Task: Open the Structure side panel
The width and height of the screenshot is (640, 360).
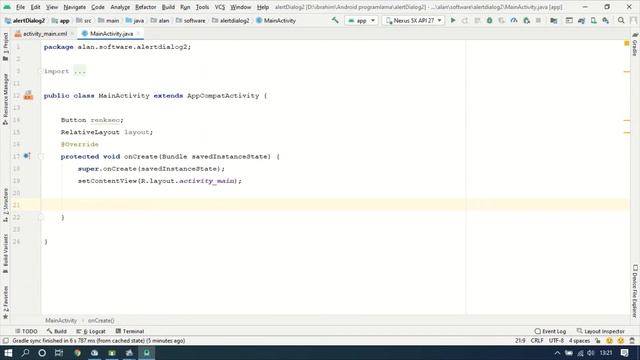Action: click(x=5, y=205)
